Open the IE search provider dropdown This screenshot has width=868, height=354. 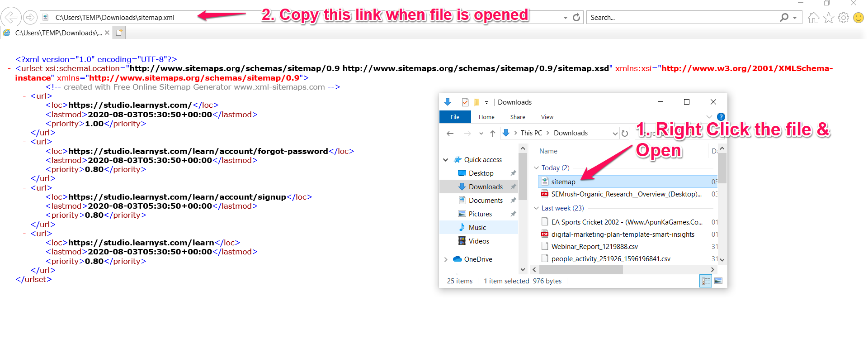[x=795, y=18]
